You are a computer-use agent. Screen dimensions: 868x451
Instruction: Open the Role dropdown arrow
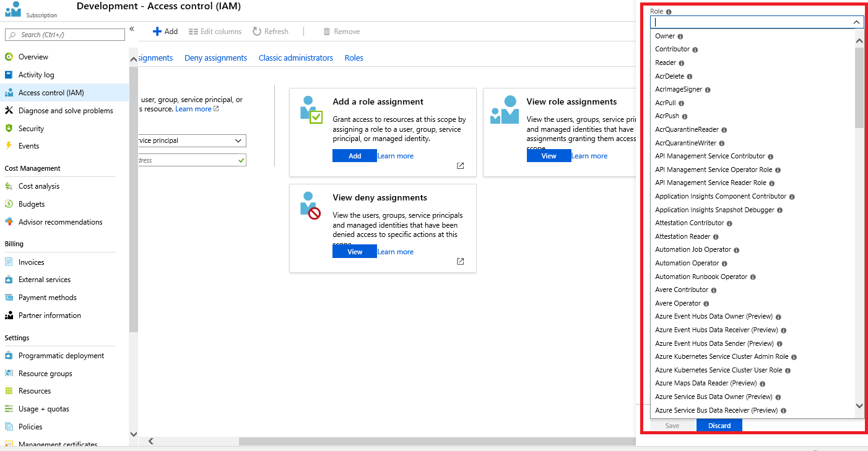coord(857,22)
